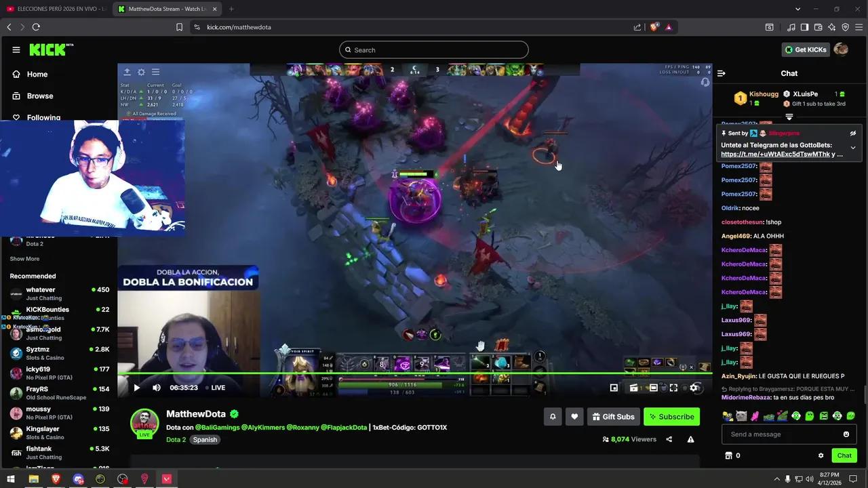Open the stream quality settings gear

click(x=693, y=388)
